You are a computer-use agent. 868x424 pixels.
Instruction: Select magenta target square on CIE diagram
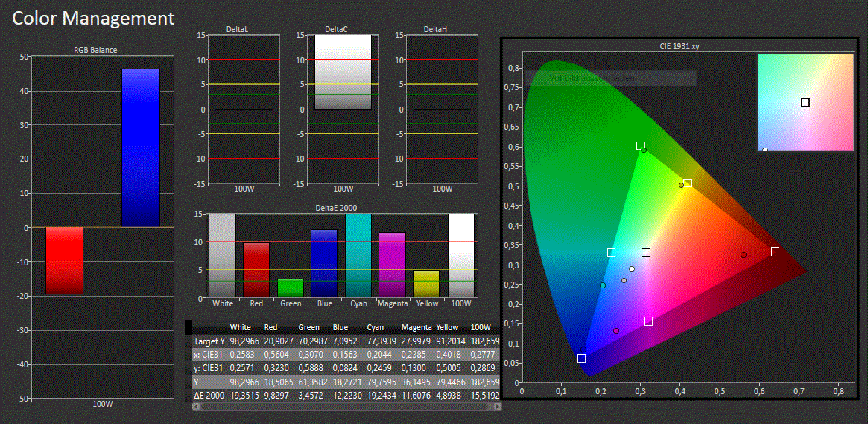pyautogui.click(x=649, y=321)
